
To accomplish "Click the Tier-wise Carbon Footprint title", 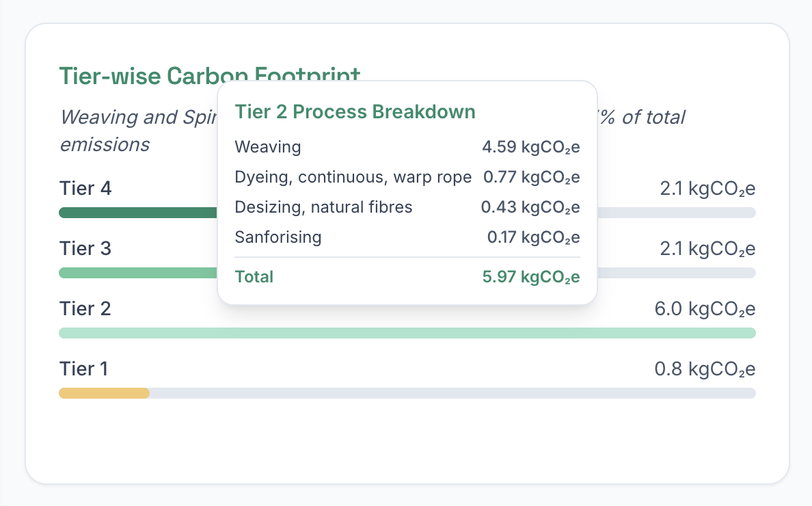I will (209, 76).
